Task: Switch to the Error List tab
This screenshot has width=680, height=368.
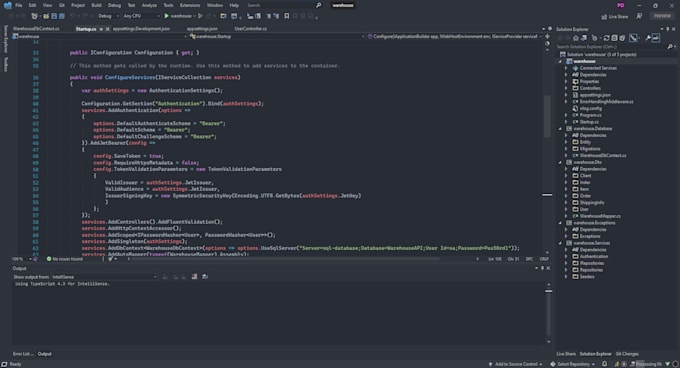Action: click(x=23, y=354)
